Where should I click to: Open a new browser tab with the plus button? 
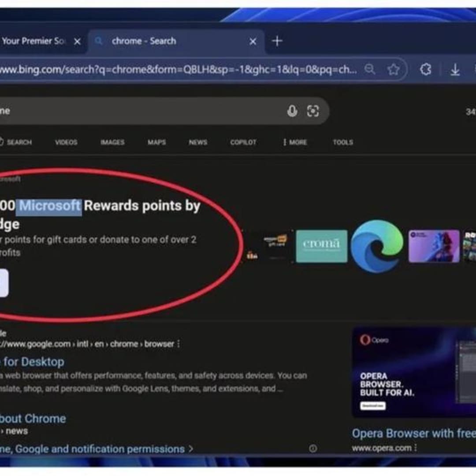277,41
